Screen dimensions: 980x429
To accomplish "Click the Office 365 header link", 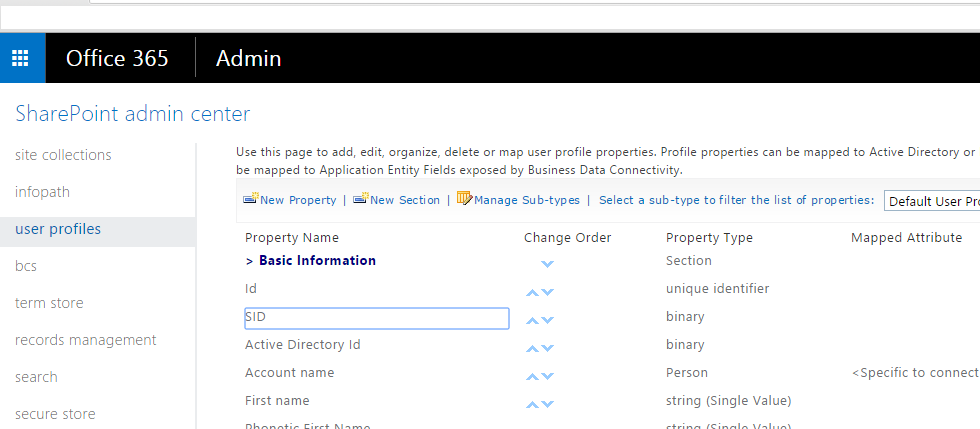I will (117, 58).
